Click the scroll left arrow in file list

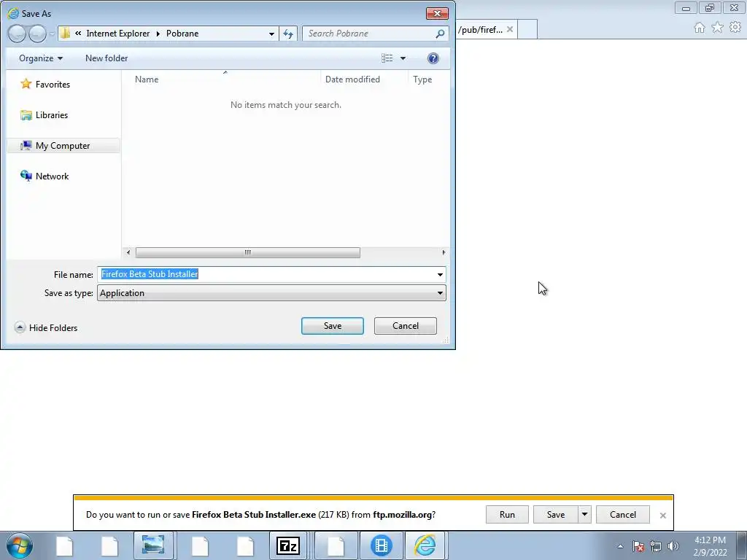pyautogui.click(x=128, y=252)
